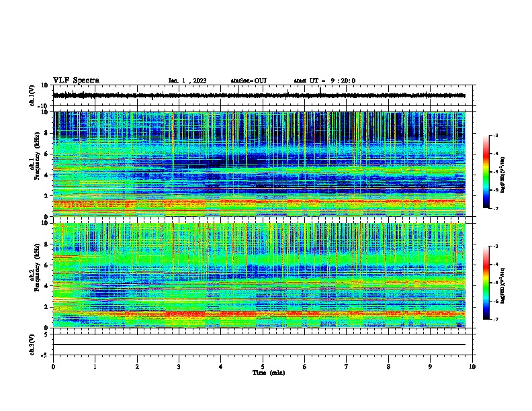
Task: Click the time axis tick label '3'
Action: point(179,367)
